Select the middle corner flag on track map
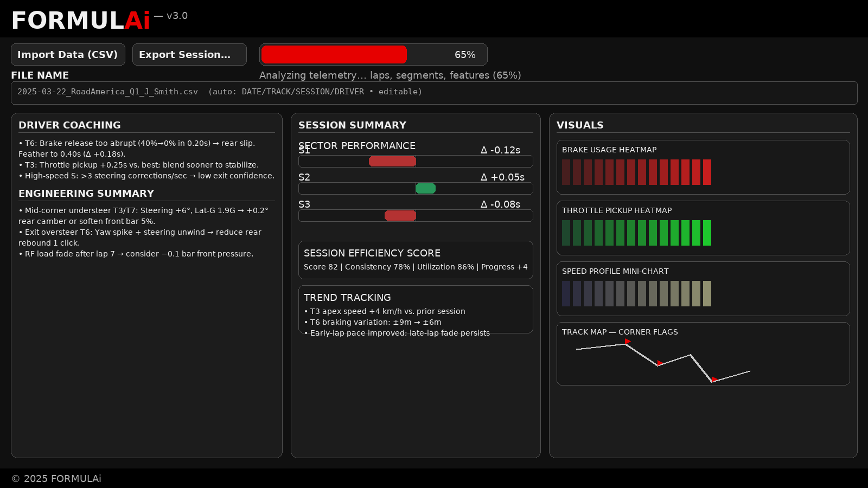The image size is (868, 488). click(660, 363)
